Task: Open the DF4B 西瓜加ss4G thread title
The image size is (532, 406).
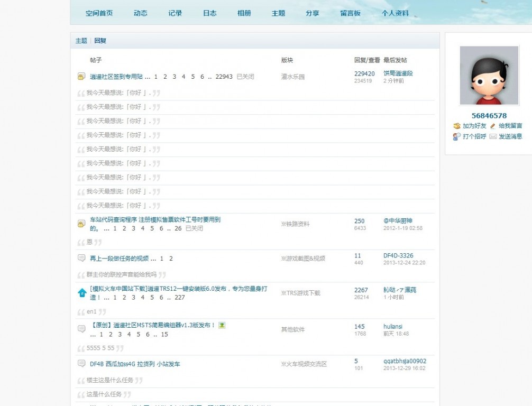Action: coord(135,364)
